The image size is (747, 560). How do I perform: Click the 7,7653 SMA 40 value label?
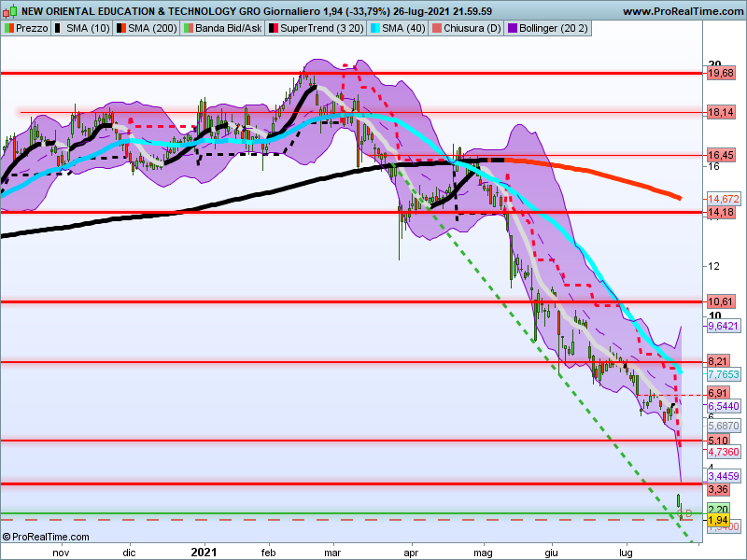click(x=723, y=374)
